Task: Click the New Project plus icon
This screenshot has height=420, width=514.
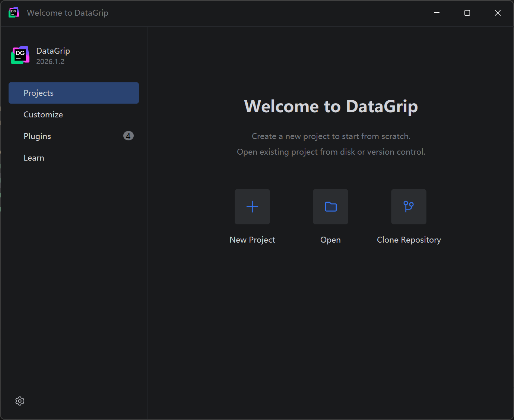Action: (252, 206)
